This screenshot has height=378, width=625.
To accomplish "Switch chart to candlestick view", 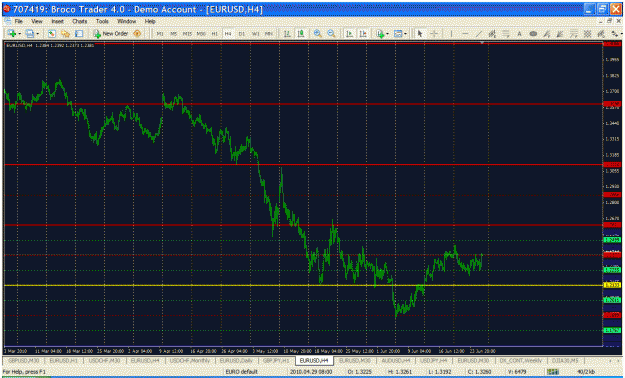I will (x=301, y=34).
